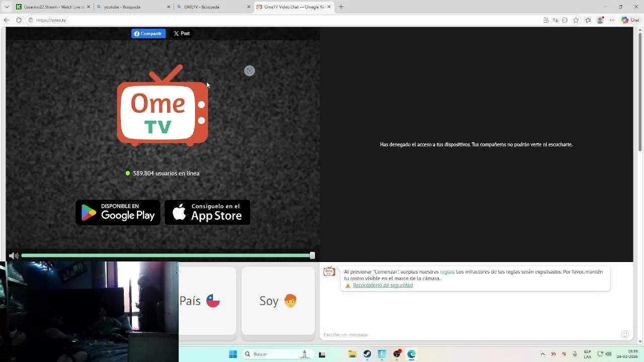This screenshot has height=362, width=644.
Task: Open split screen browser icon
Action: pyautogui.click(x=546, y=20)
